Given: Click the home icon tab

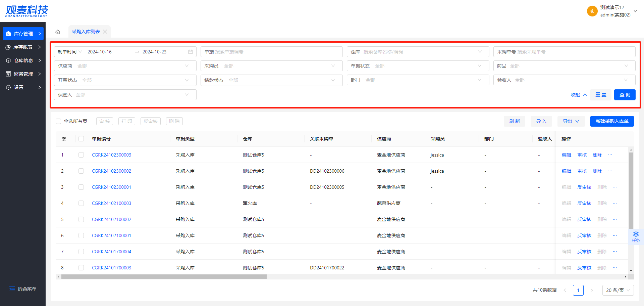Looking at the screenshot, I should pyautogui.click(x=58, y=32).
